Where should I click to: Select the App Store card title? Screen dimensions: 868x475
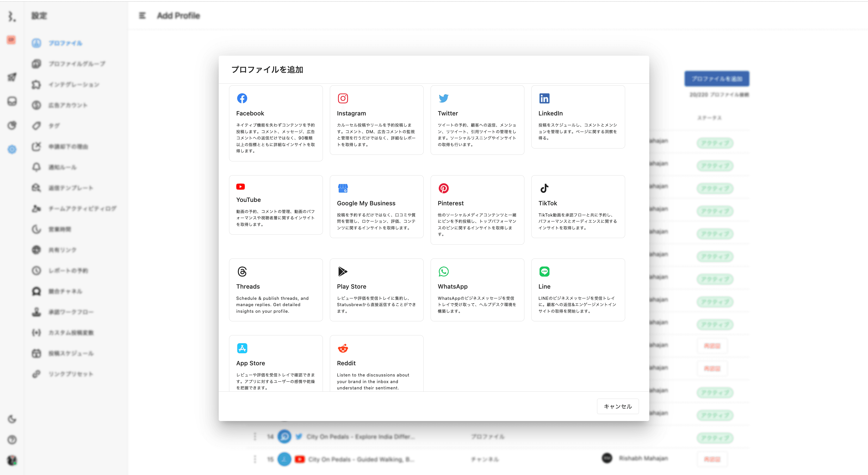[250, 363]
